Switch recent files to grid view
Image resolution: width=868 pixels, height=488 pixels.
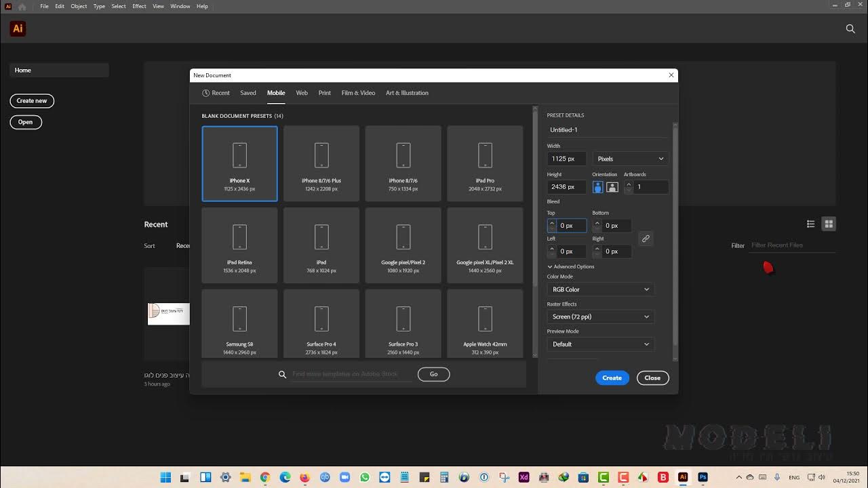pos(828,224)
